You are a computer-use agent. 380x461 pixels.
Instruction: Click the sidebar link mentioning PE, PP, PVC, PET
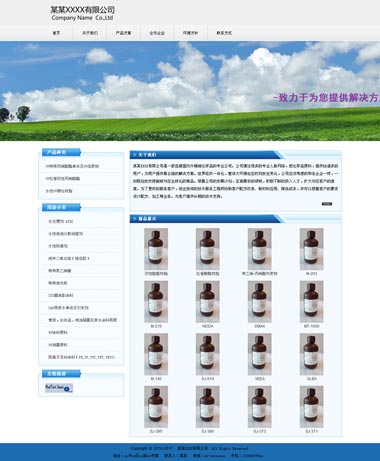click(82, 357)
